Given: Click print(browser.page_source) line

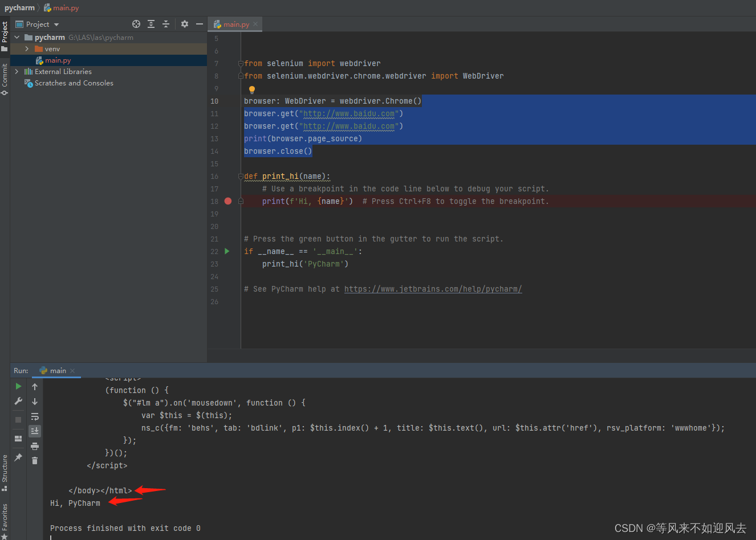Looking at the screenshot, I should [303, 138].
